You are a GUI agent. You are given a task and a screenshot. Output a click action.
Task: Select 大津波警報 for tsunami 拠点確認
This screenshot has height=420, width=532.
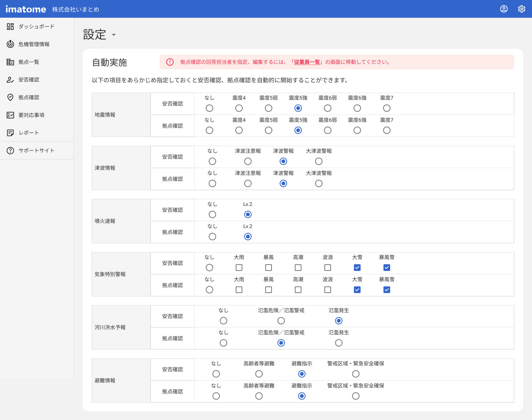[319, 183]
